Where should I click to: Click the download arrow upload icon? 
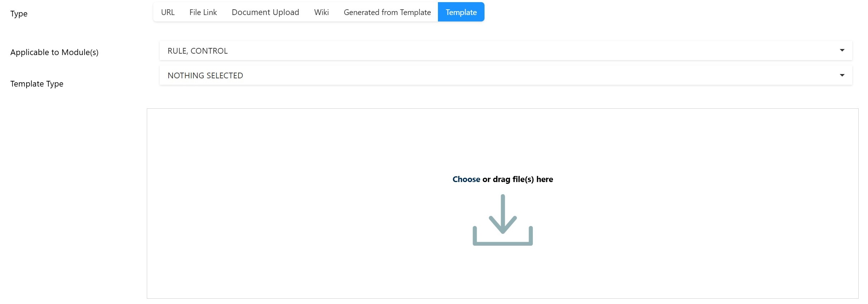point(502,215)
